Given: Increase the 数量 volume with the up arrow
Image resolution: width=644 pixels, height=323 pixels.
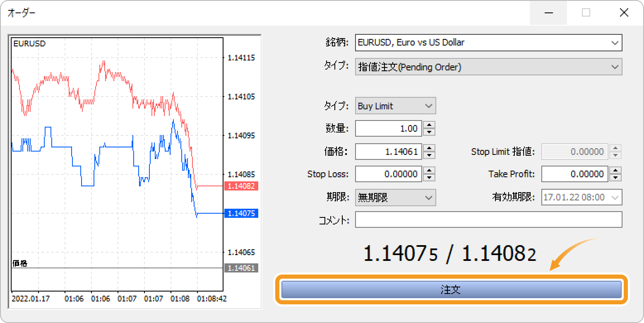Looking at the screenshot, I should pos(430,125).
